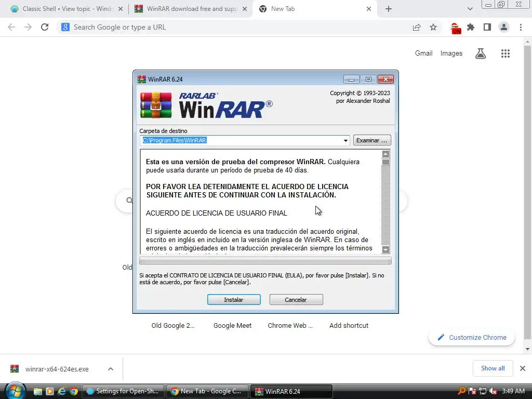Open the Old Google 2... shortcut
This screenshot has width=532, height=399.
click(173, 325)
